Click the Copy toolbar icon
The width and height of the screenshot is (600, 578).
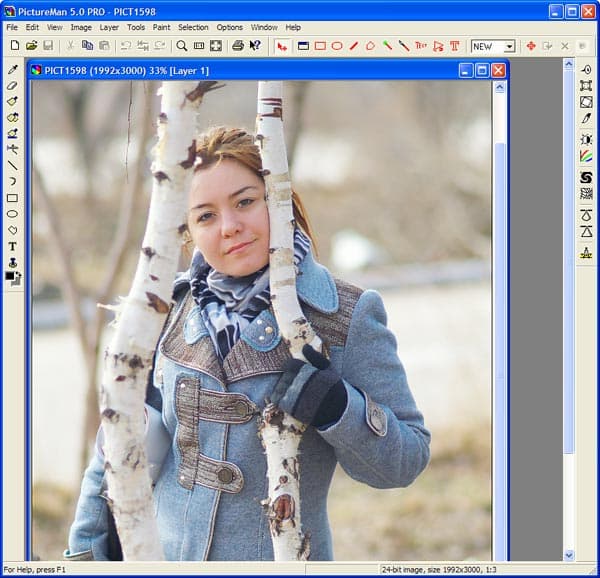[x=87, y=46]
